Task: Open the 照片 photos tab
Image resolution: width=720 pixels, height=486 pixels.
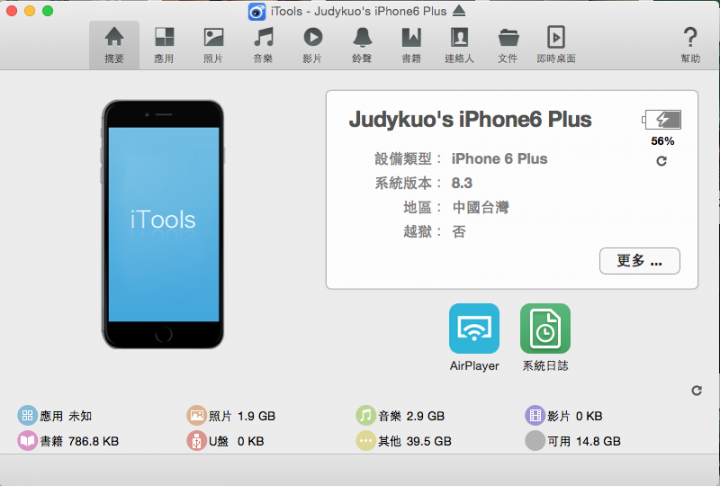Action: tap(214, 45)
